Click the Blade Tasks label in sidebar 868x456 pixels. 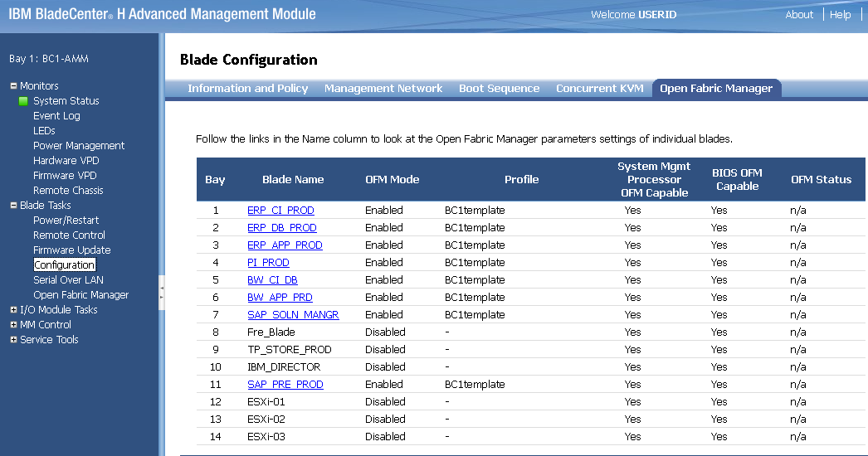coord(46,206)
